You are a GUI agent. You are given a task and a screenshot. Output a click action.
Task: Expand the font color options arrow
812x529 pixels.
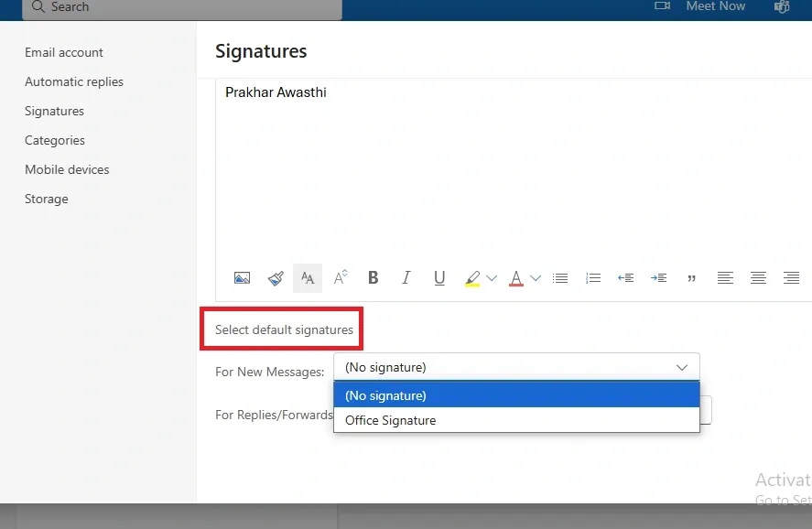click(536, 278)
